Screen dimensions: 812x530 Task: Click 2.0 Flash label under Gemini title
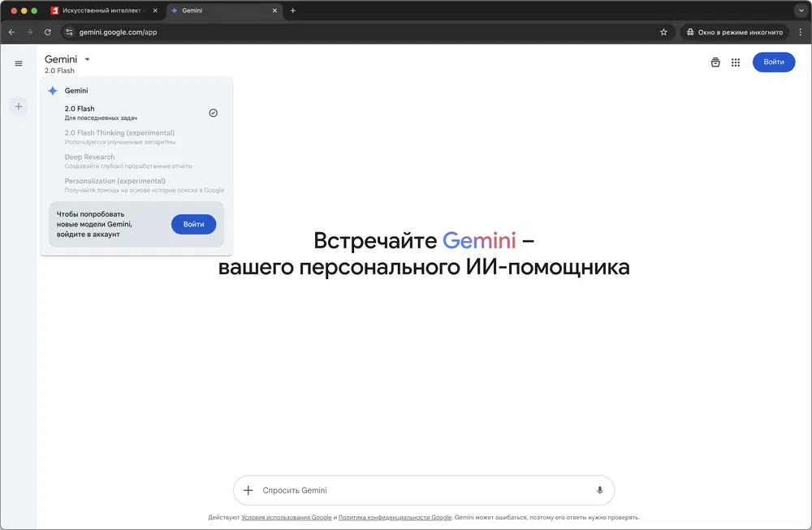tap(59, 71)
